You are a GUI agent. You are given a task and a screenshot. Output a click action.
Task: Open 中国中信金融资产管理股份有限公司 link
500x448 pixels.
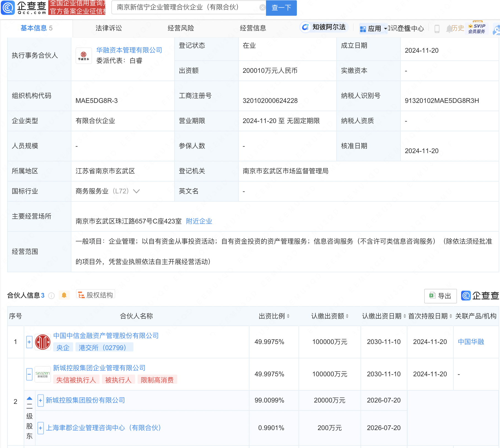pos(106,336)
